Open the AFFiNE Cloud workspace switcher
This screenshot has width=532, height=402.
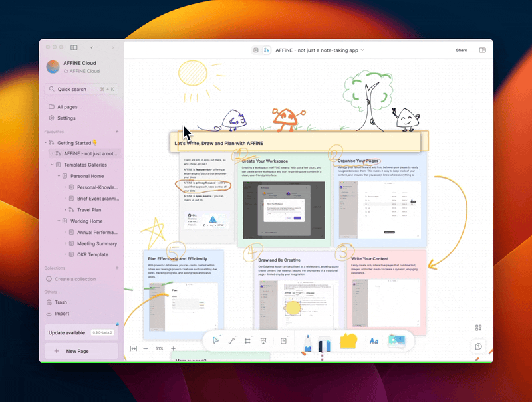click(x=81, y=66)
